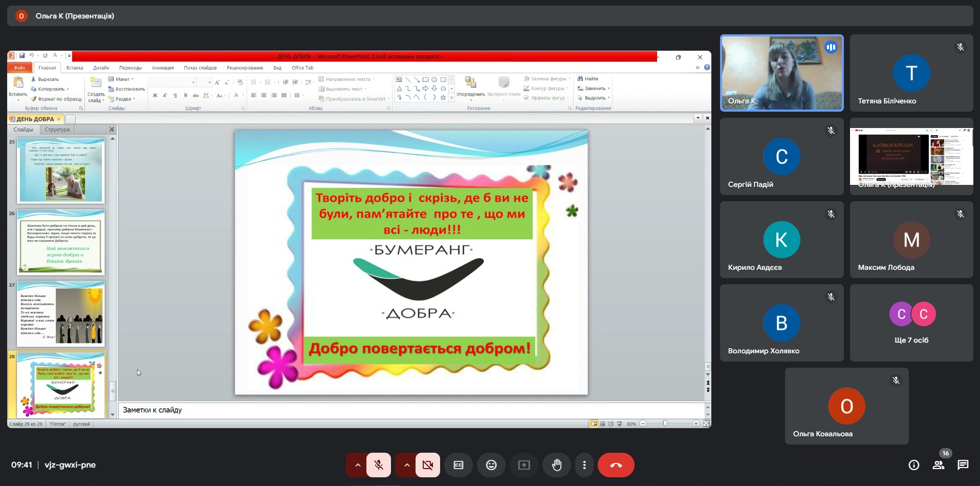Image resolution: width=980 pixels, height=486 pixels.
Task: Toggle closed captions
Action: tap(458, 465)
